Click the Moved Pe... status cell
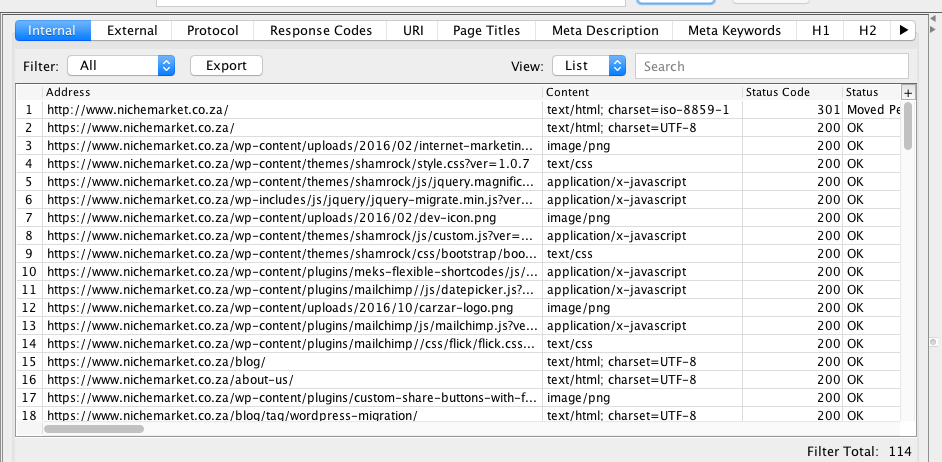The width and height of the screenshot is (942, 462). (872, 110)
